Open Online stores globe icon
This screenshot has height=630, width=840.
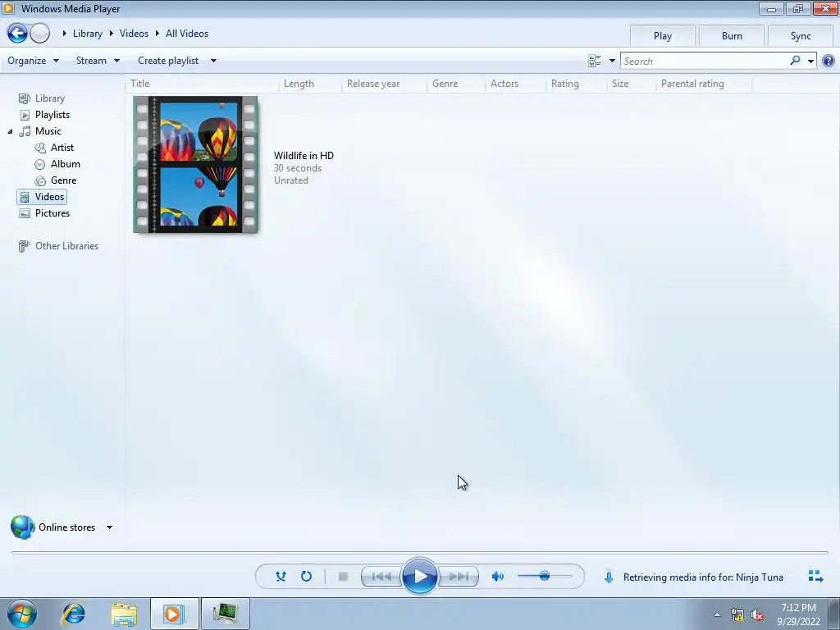click(22, 527)
